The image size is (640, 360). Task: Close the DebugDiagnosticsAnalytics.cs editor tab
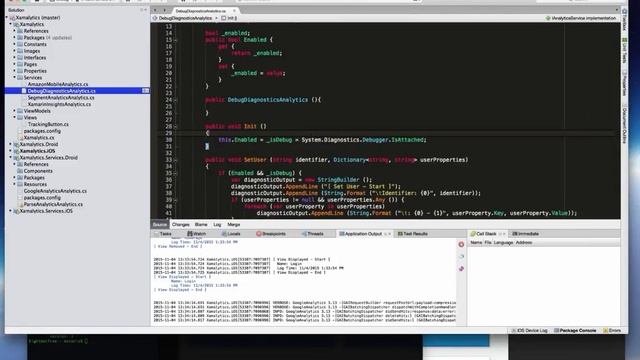(234, 11)
